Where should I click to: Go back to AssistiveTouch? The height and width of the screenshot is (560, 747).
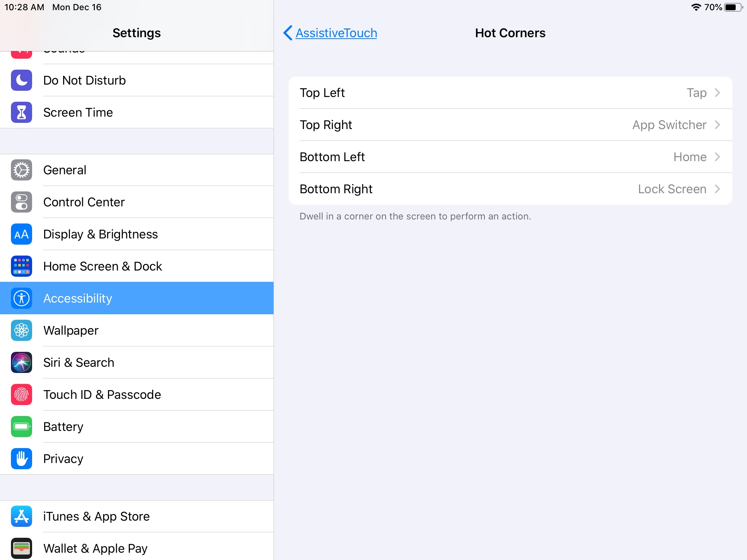click(x=330, y=33)
